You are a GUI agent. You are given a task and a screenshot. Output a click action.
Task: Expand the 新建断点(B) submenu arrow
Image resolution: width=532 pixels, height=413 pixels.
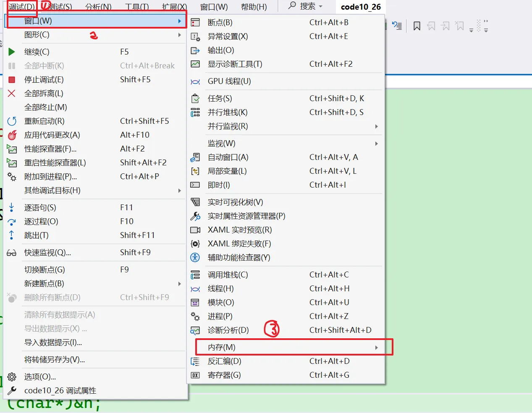(179, 284)
